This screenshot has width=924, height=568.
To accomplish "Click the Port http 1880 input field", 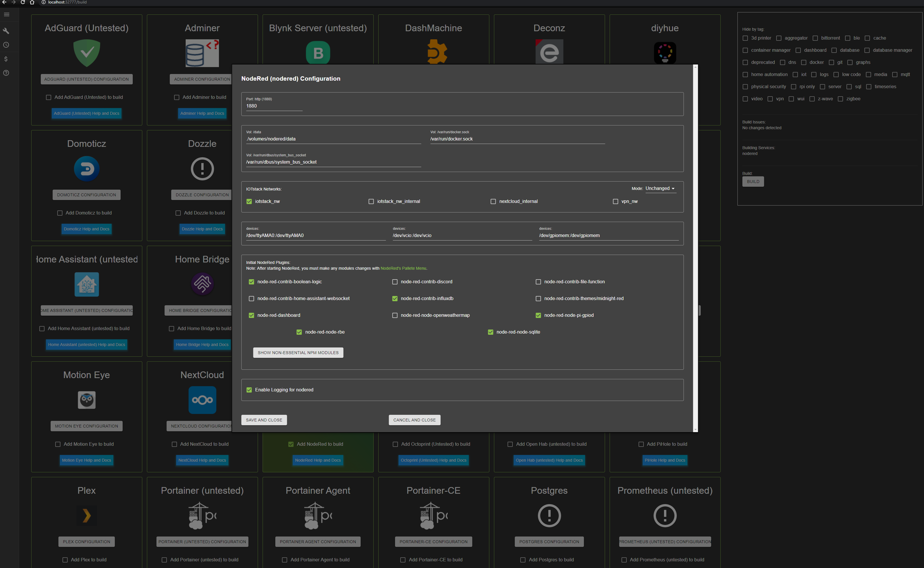I will point(274,106).
